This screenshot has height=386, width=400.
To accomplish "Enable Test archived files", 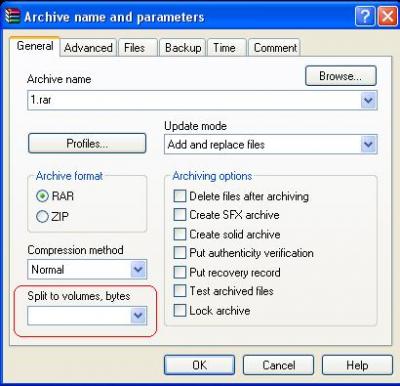I will pyautogui.click(x=180, y=291).
